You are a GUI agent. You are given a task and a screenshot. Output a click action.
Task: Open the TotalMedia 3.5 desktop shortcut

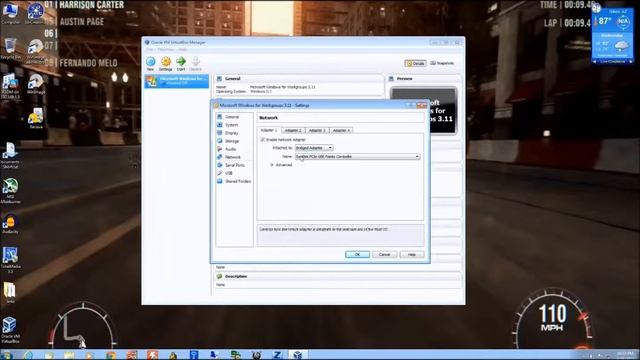pyautogui.click(x=10, y=260)
